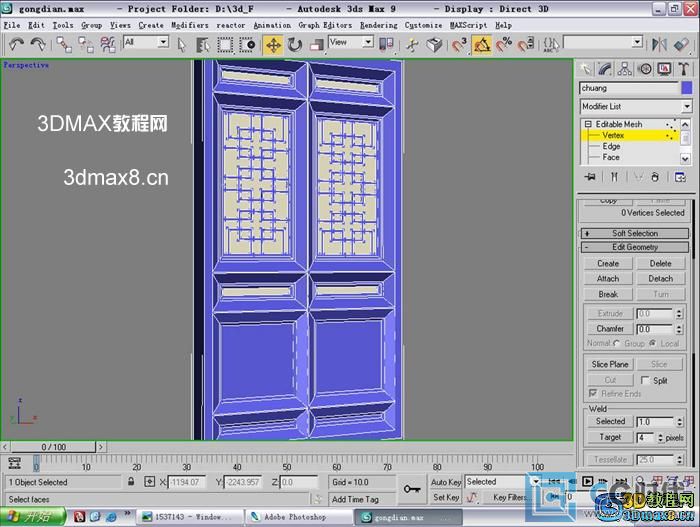
Task: Switch to the Create command panel tab
Action: pyautogui.click(x=585, y=69)
